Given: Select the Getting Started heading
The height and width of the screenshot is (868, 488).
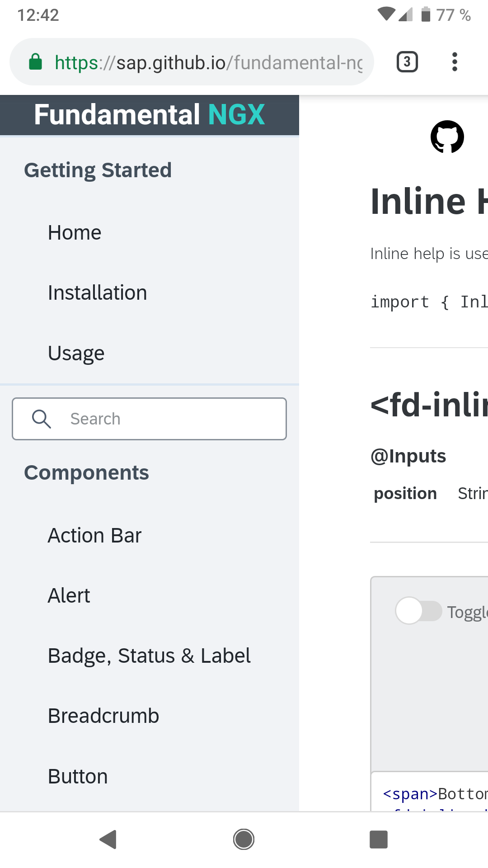Looking at the screenshot, I should point(98,170).
